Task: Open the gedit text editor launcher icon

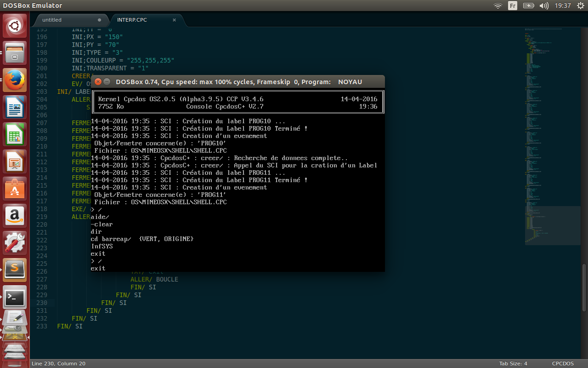Action: [15, 318]
